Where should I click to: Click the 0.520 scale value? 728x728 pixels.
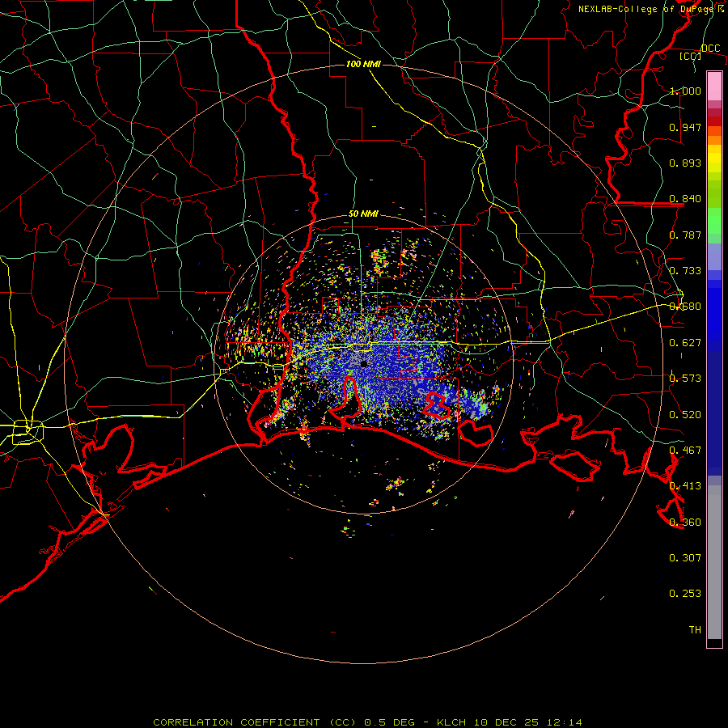point(685,415)
